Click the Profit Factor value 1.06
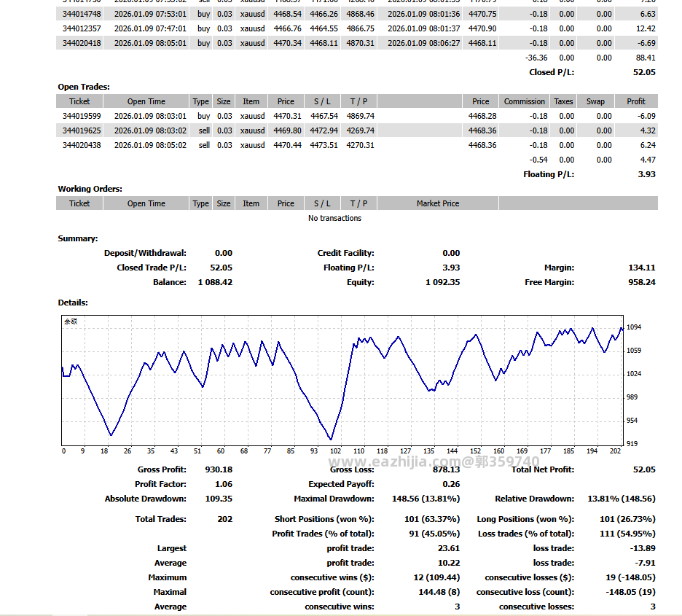Viewport: 682px width, 616px height. 224,484
